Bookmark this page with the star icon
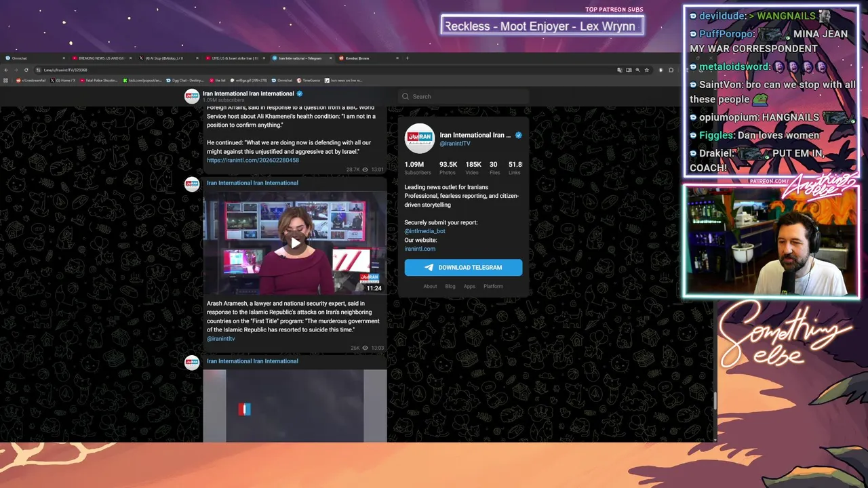This screenshot has width=868, height=488. tap(647, 70)
